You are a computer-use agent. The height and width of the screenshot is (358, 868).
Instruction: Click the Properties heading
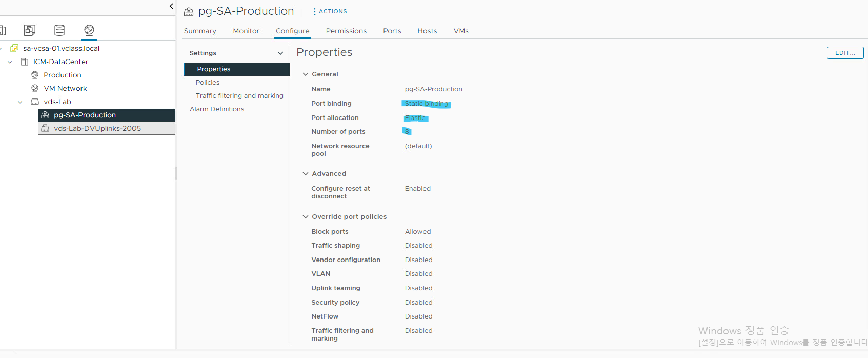point(324,52)
